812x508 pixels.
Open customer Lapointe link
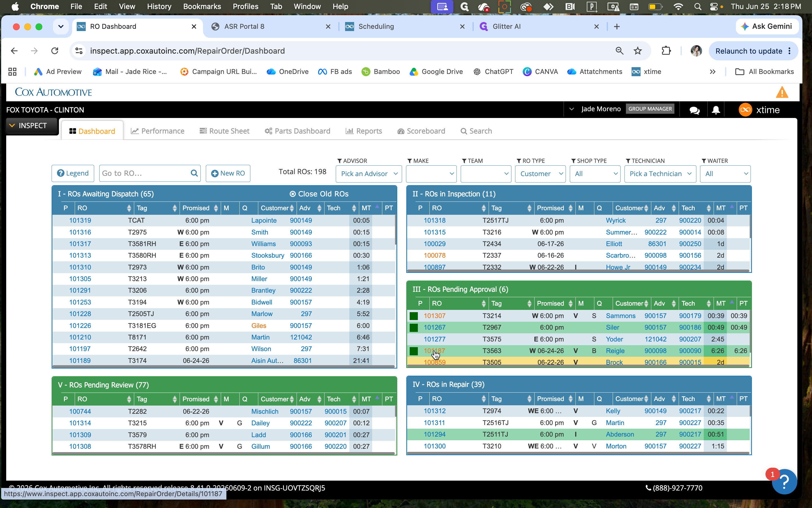click(x=264, y=220)
